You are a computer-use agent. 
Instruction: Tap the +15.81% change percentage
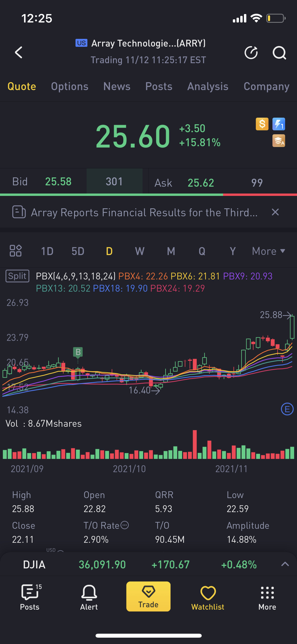click(x=200, y=142)
